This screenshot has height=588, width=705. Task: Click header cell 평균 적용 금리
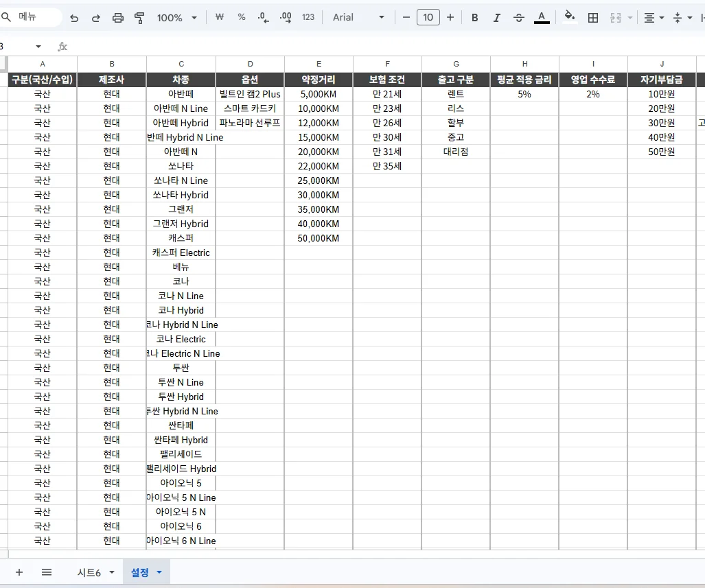tap(524, 80)
